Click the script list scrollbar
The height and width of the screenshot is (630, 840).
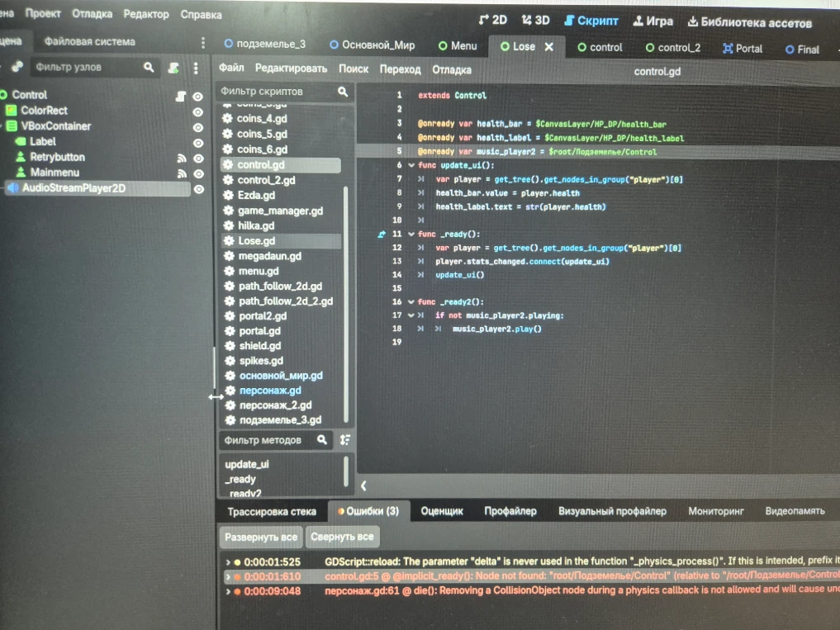(x=345, y=303)
